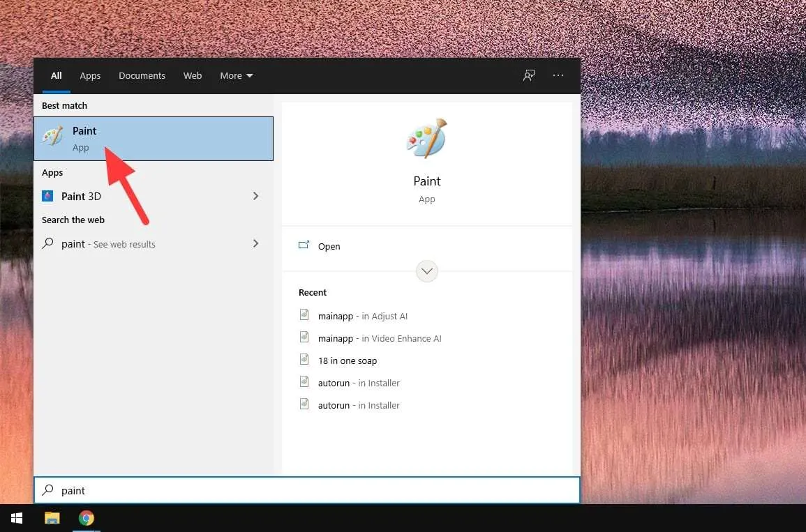
Task: Select the Paint 3D app result
Action: [x=154, y=196]
